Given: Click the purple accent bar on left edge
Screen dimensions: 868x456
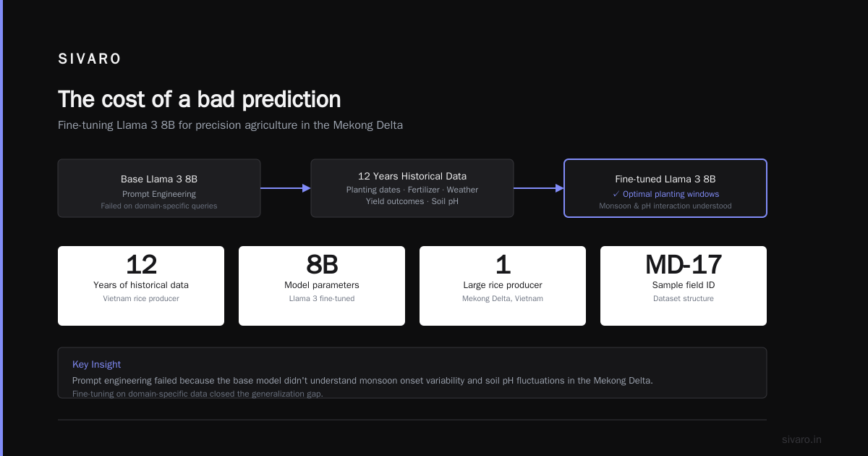Looking at the screenshot, I should (x=1, y=228).
